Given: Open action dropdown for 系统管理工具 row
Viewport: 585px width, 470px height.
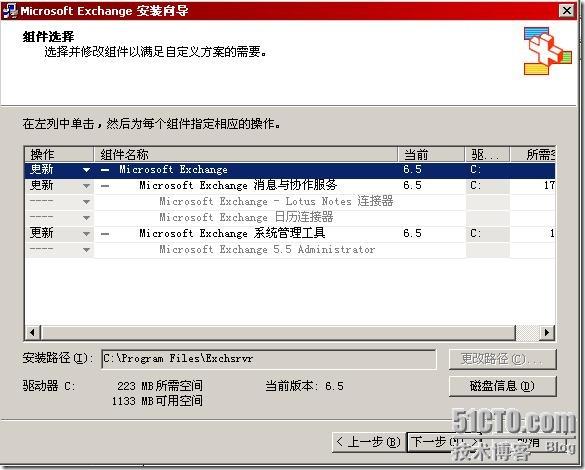Looking at the screenshot, I should tap(86, 234).
